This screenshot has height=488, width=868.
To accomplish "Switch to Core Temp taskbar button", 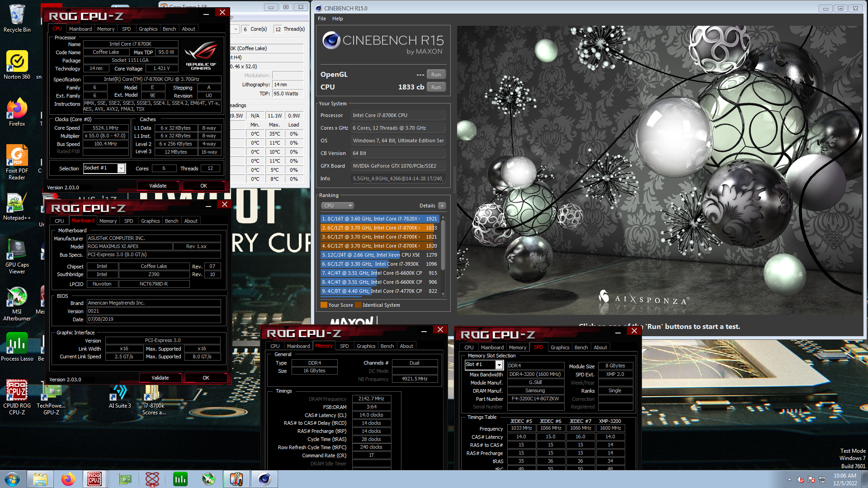I will point(236,479).
